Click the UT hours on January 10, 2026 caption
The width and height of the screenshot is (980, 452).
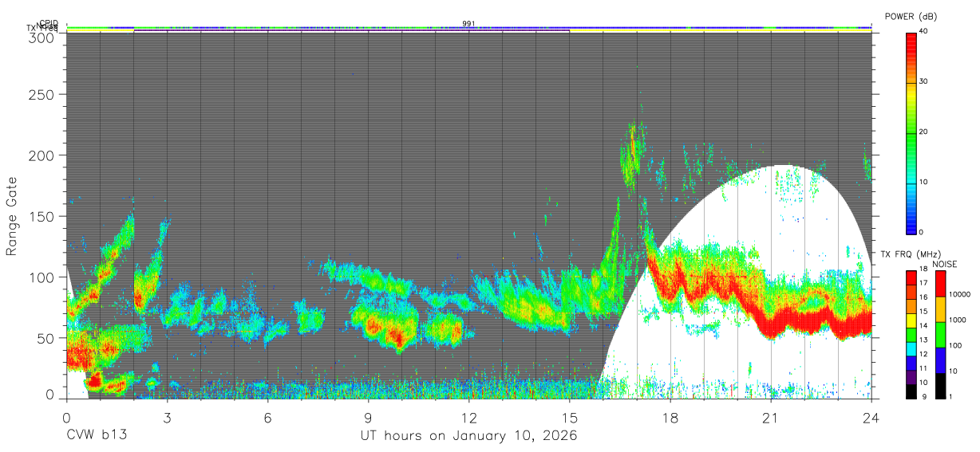468,436
